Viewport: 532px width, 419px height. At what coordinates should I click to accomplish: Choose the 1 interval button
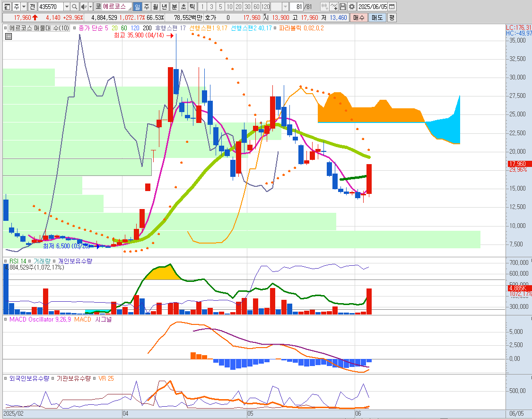202,7
